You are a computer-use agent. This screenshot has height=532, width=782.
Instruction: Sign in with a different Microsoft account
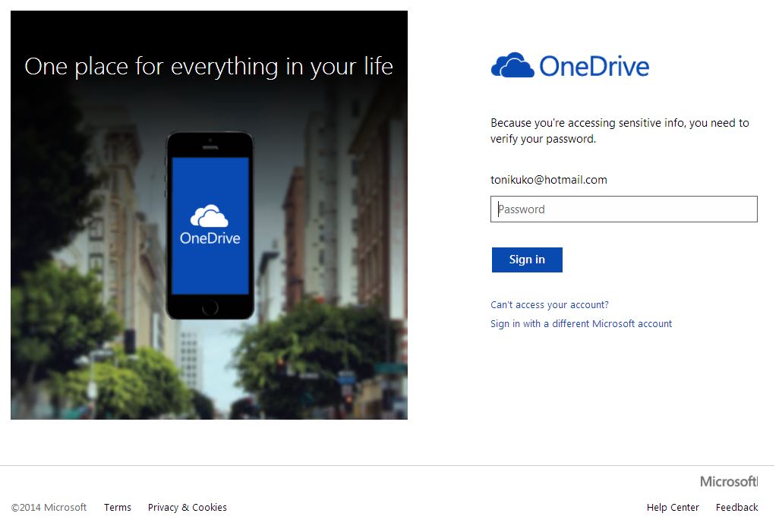[x=581, y=324]
